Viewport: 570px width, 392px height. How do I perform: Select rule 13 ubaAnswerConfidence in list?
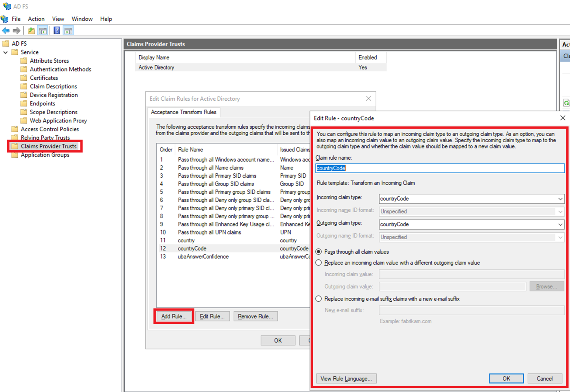coord(203,257)
